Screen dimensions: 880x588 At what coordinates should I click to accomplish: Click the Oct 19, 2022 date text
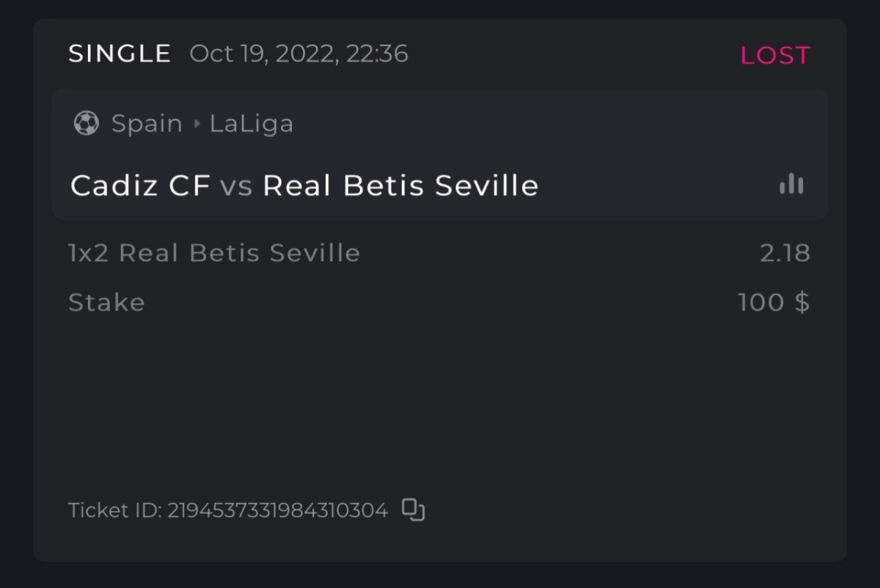(263, 54)
